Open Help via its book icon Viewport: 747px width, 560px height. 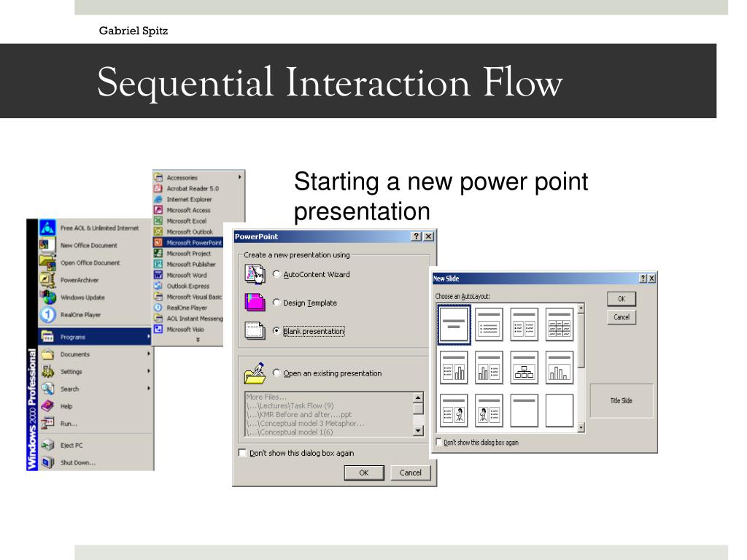coord(47,406)
